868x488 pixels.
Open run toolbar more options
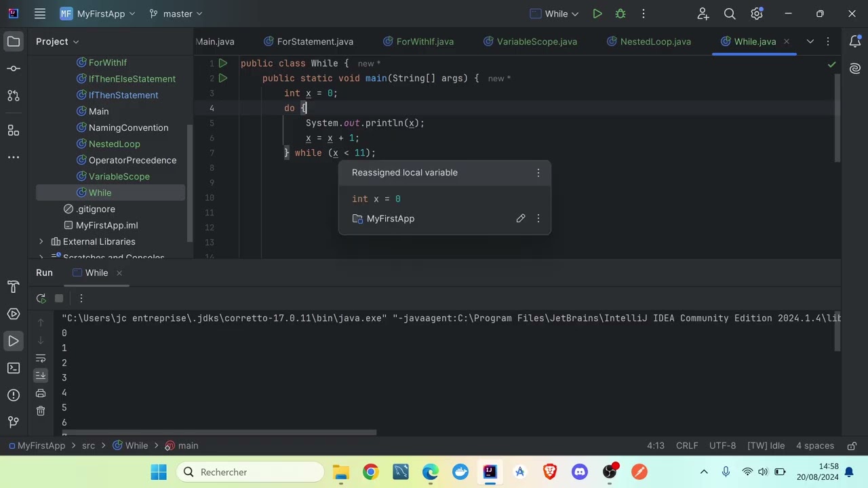coord(81,298)
